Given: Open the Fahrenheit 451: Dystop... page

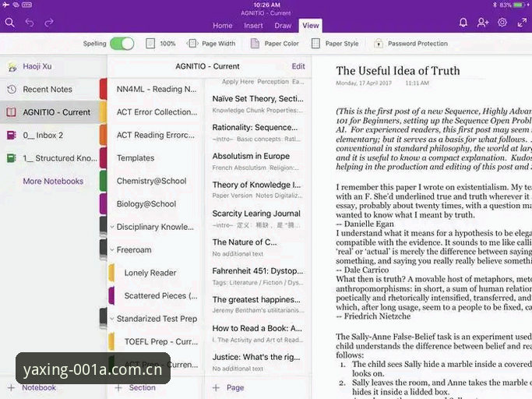Looking at the screenshot, I should click(258, 276).
